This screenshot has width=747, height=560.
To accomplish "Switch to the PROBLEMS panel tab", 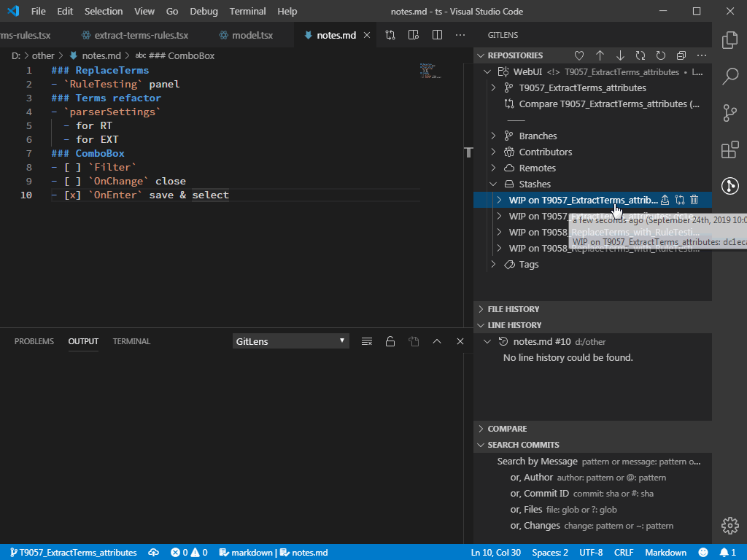I will (x=34, y=341).
